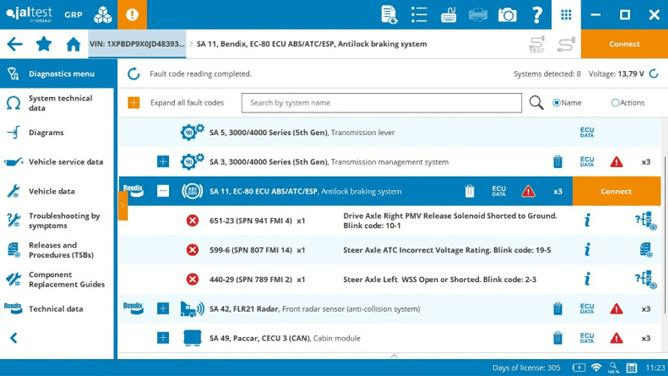Open Diagrams section
Screen dimensions: 668x376
coord(57,132)
